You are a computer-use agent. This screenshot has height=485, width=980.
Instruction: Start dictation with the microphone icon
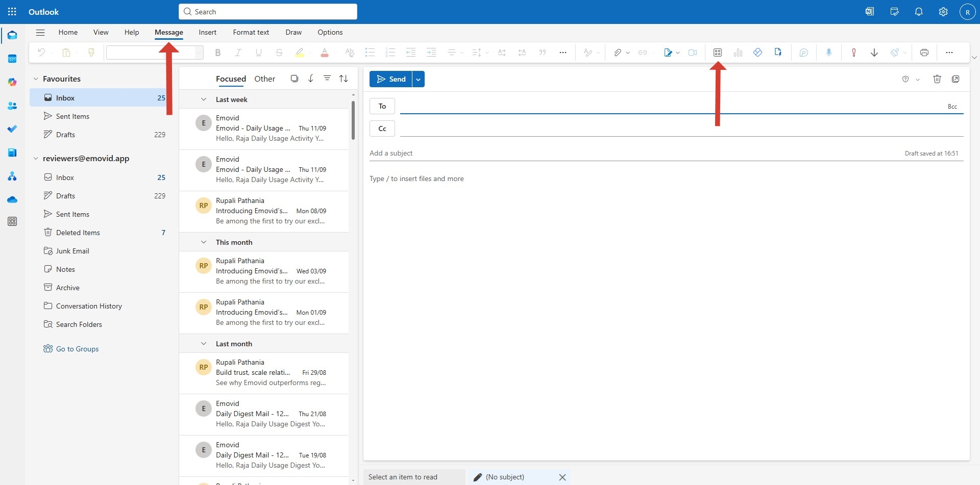pyautogui.click(x=828, y=52)
